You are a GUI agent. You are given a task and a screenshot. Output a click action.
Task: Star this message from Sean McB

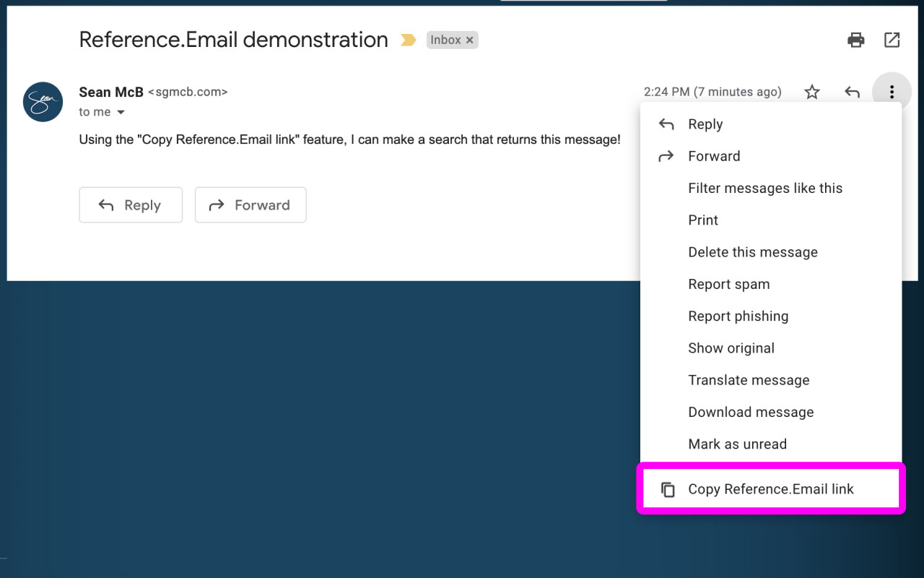coord(812,92)
